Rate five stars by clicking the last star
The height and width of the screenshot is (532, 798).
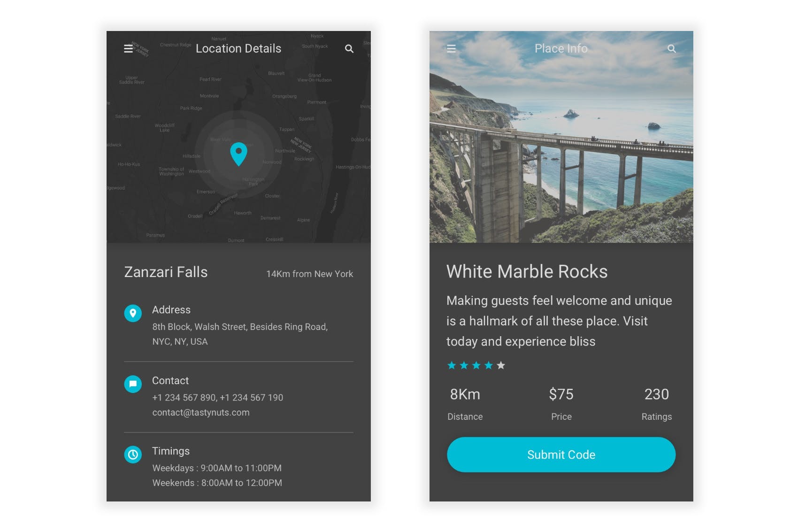tap(501, 365)
